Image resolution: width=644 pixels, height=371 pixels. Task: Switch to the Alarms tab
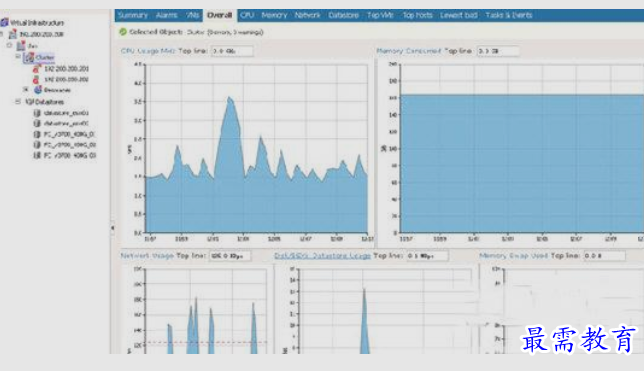166,15
